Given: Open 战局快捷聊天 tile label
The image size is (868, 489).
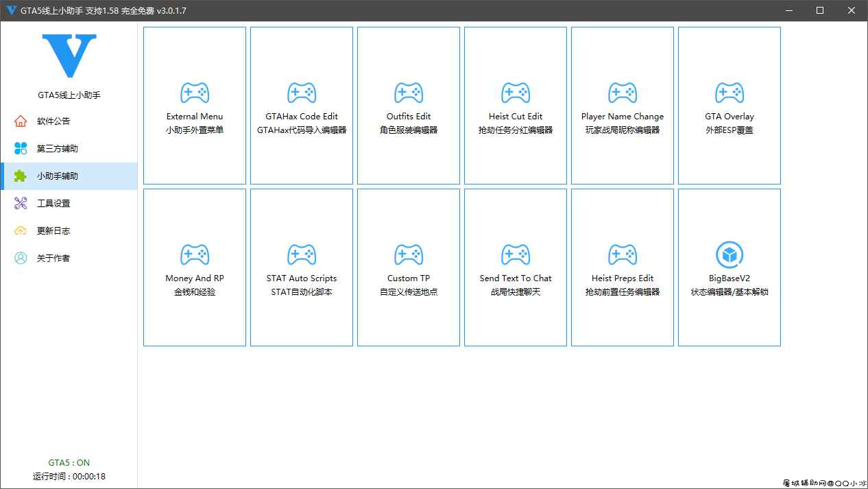Looking at the screenshot, I should coord(516,291).
